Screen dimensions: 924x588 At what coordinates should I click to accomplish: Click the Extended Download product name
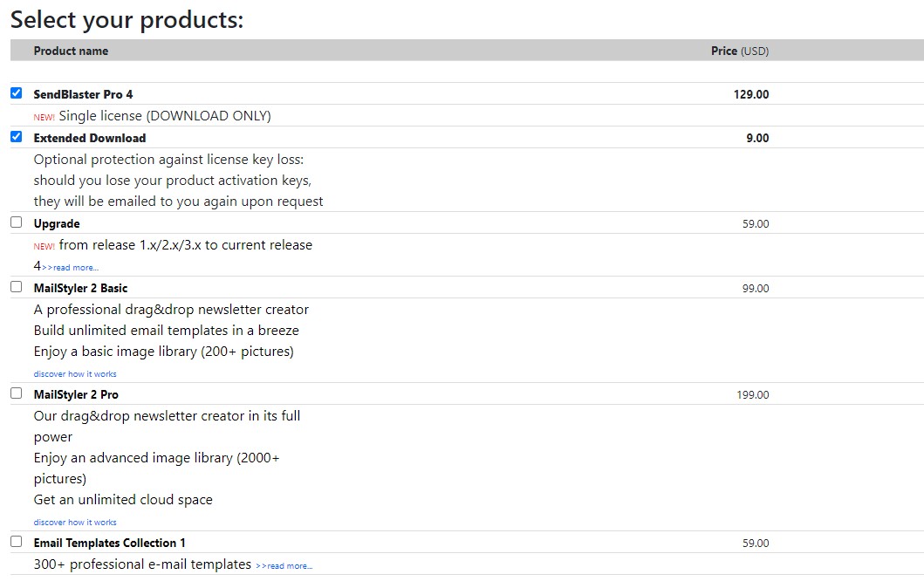pyautogui.click(x=90, y=138)
